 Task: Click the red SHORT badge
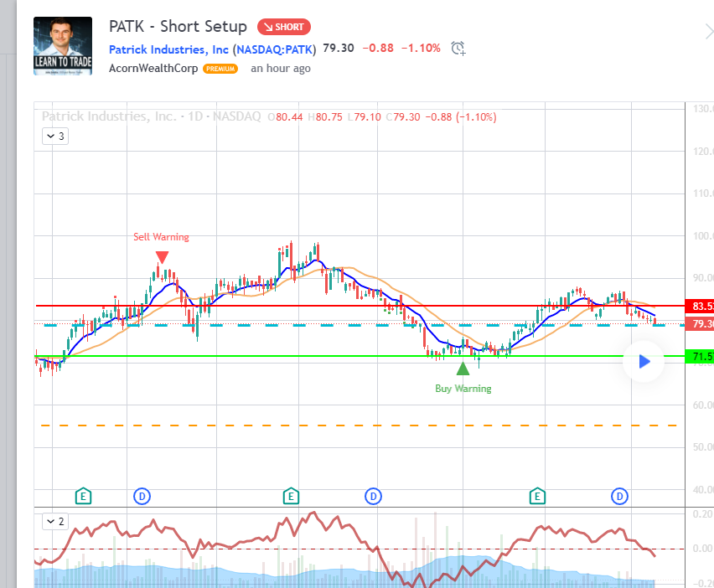tap(284, 27)
